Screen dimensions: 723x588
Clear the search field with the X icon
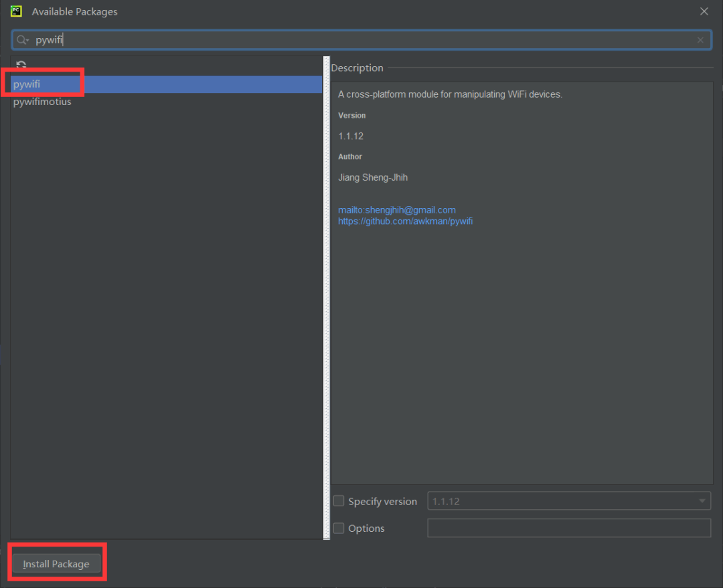700,40
